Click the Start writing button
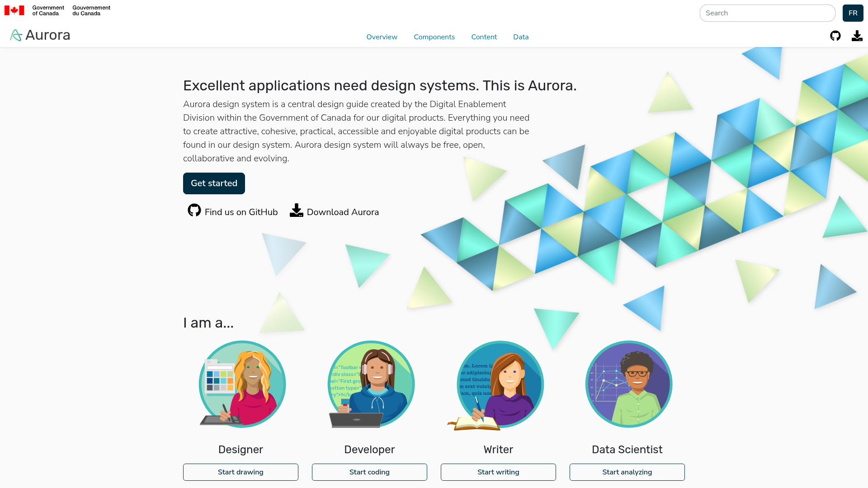The height and width of the screenshot is (488, 868). click(x=498, y=472)
